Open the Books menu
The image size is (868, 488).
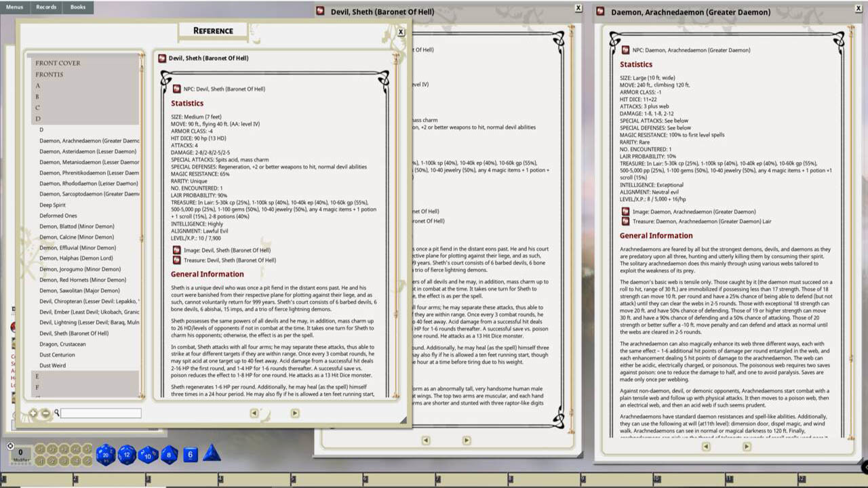(x=77, y=7)
